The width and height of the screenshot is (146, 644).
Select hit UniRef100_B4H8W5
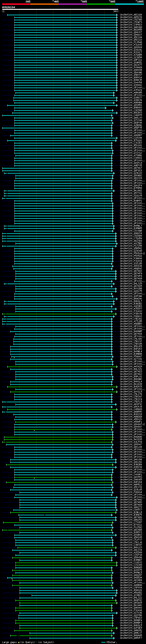tap(131, 331)
